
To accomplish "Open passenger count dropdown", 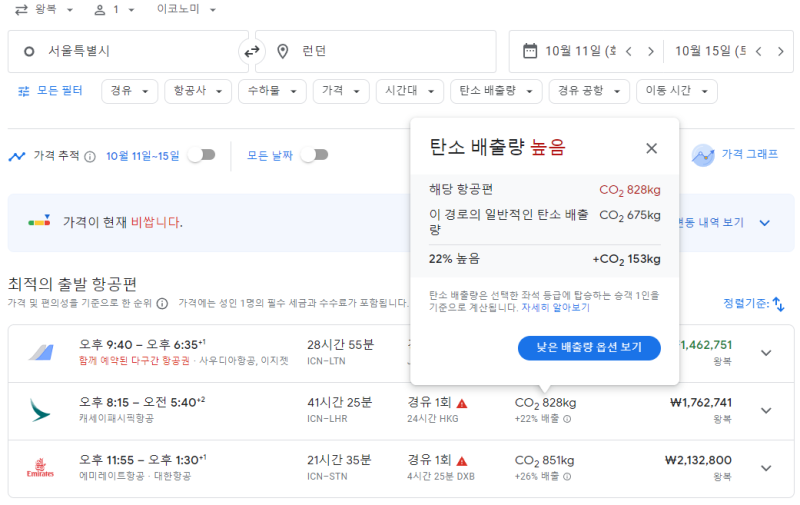I will click(x=115, y=10).
